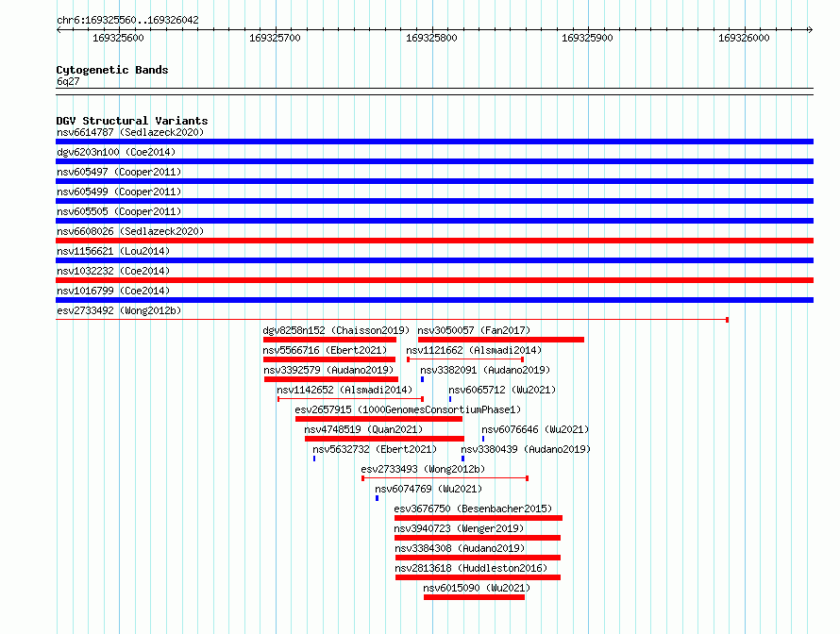Select dgv8258n152 (Chaisson2019) label
840x634 pixels.
click(x=336, y=330)
